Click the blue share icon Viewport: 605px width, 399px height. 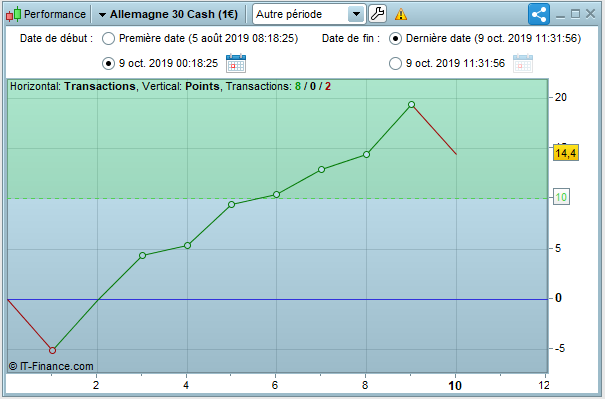(539, 15)
